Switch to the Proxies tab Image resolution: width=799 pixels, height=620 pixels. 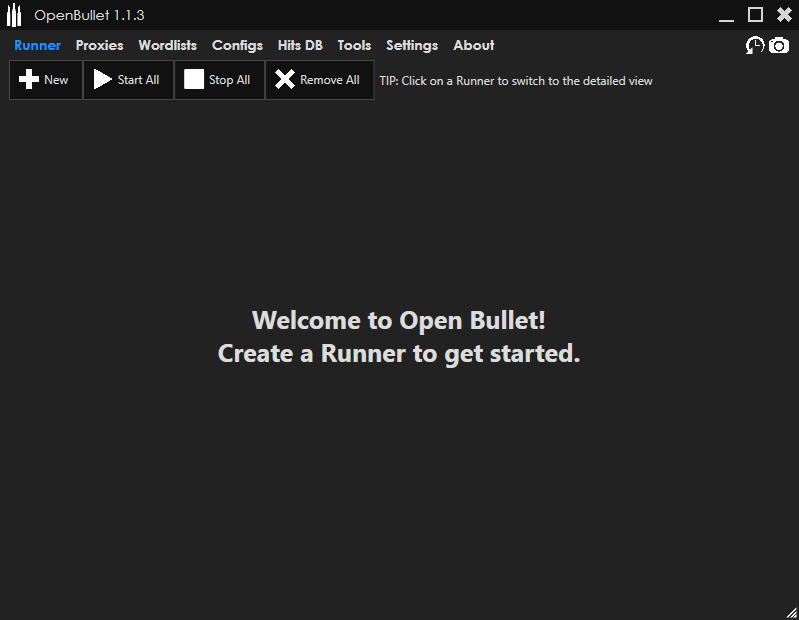coord(99,45)
